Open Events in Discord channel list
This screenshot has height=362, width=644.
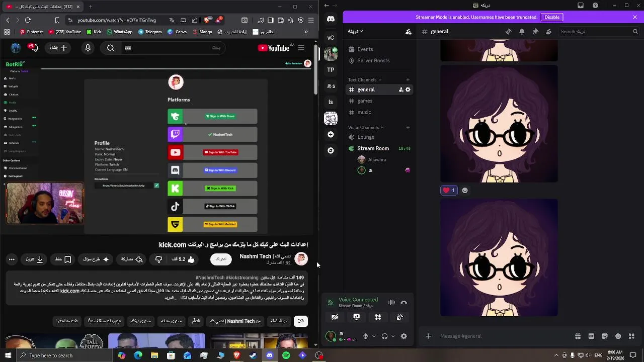[379, 49]
